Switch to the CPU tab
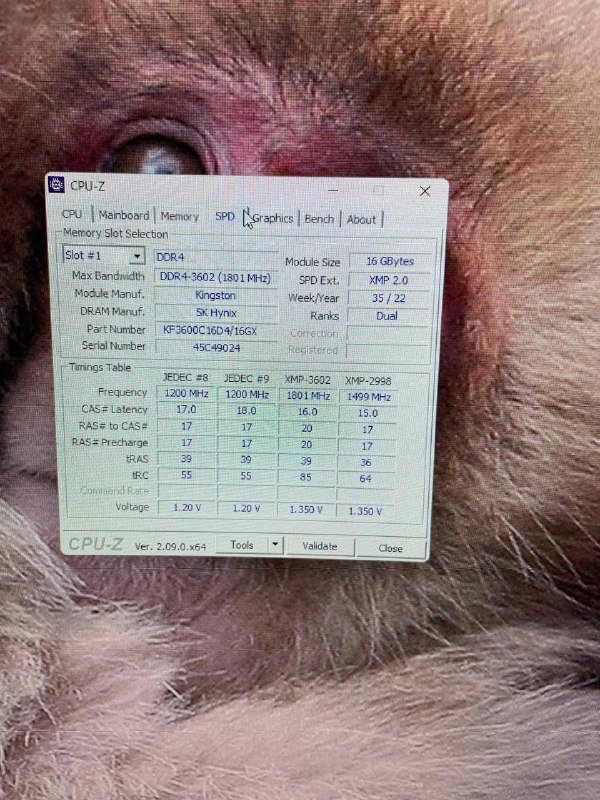This screenshot has height=800, width=600. (72, 215)
